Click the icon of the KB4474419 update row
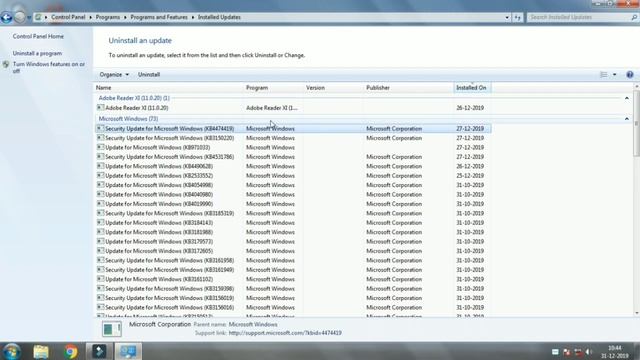The height and width of the screenshot is (360, 640). pyautogui.click(x=100, y=129)
